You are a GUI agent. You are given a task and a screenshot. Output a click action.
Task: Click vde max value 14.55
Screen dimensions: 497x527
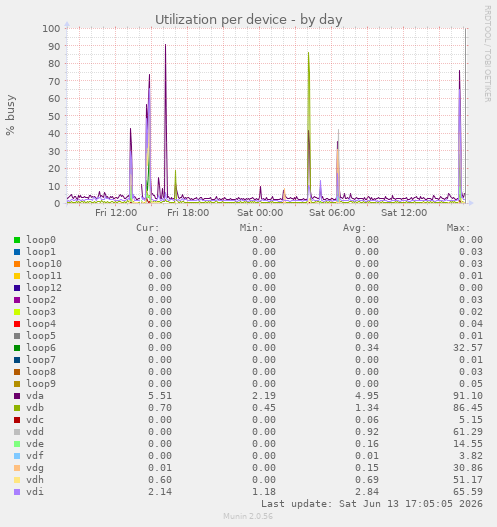pos(468,444)
